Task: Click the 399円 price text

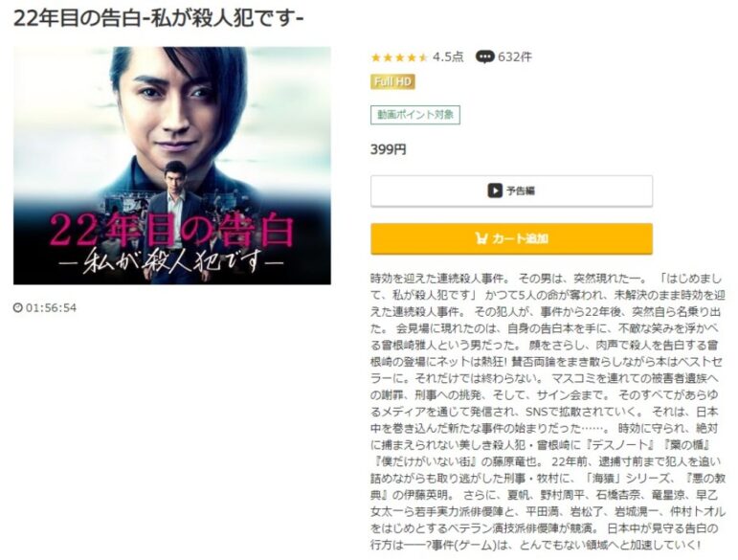Action: [x=389, y=149]
